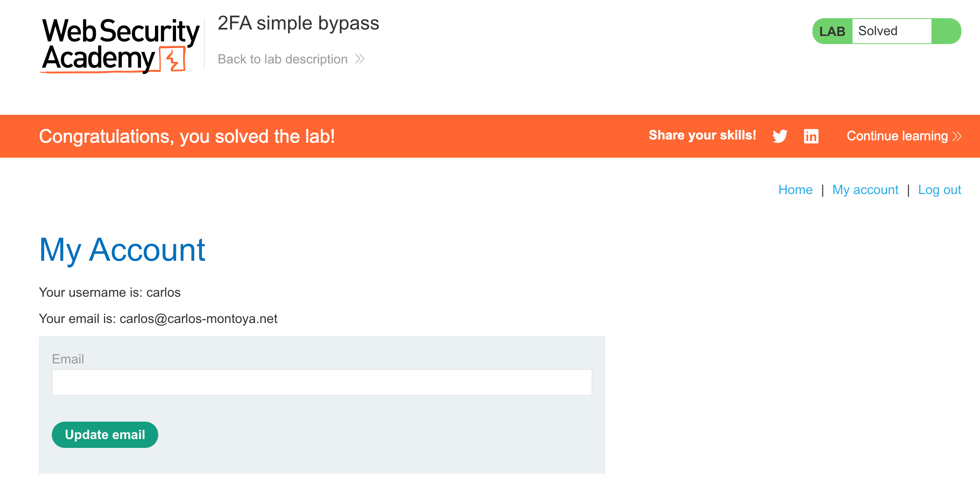Click the Congratulations solved banner message

[187, 136]
